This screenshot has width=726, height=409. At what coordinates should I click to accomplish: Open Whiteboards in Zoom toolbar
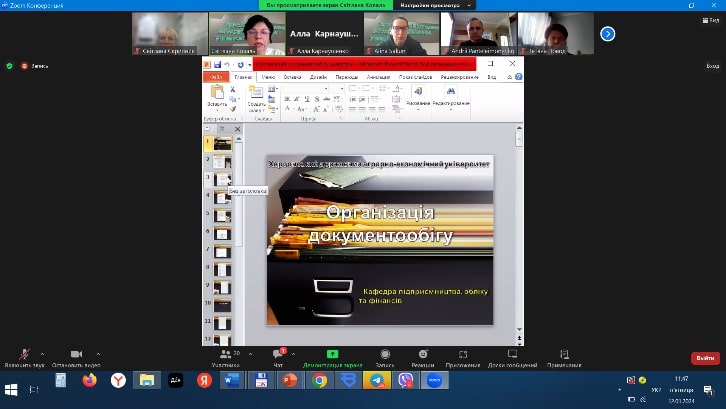(512, 358)
